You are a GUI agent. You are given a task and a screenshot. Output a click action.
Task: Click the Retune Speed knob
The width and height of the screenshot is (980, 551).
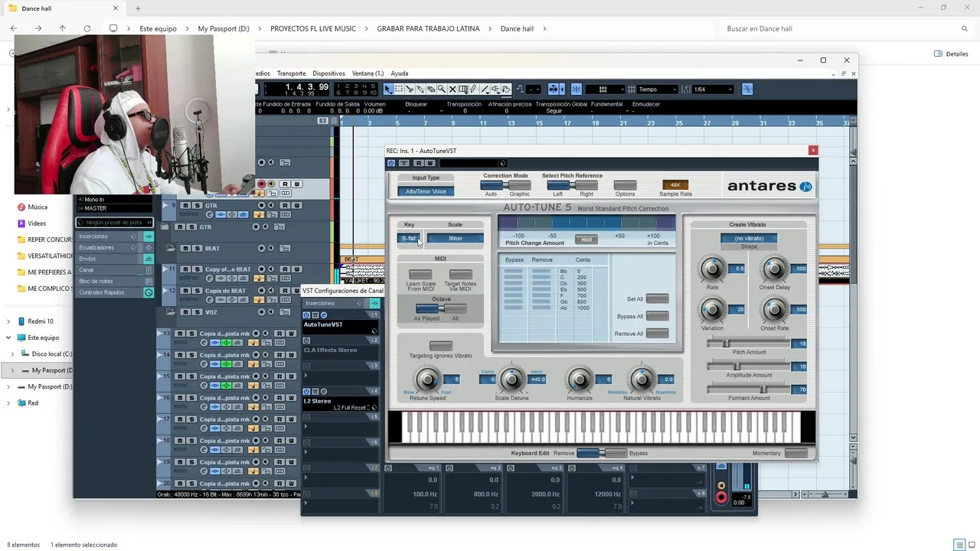(427, 380)
